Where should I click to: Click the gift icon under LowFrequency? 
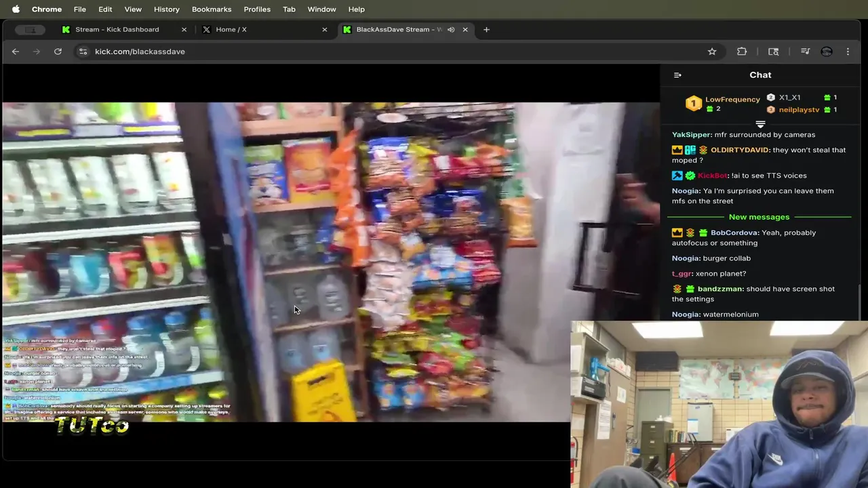click(x=710, y=109)
